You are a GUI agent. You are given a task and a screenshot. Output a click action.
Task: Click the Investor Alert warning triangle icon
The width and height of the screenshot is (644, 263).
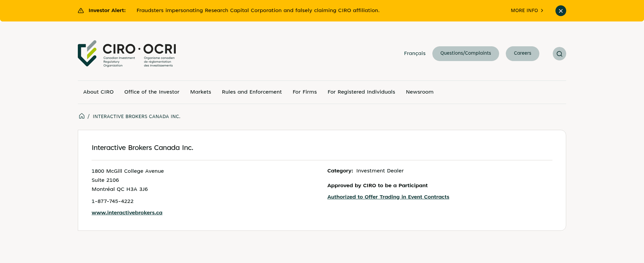(x=81, y=10)
